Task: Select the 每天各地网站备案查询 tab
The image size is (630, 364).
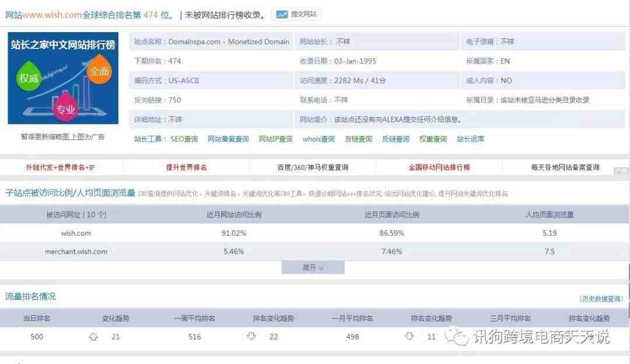Action: click(565, 167)
